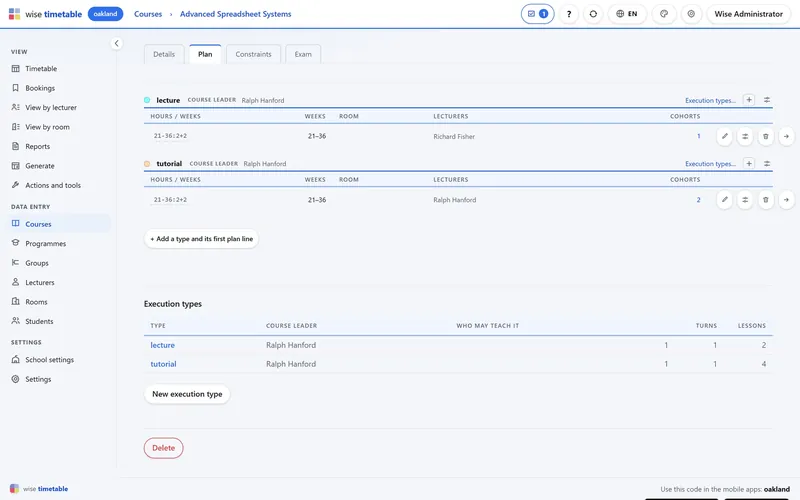Viewport: 800px width, 500px height.
Task: Click lecture hours text 21-36:2+2
Action: tap(170, 136)
